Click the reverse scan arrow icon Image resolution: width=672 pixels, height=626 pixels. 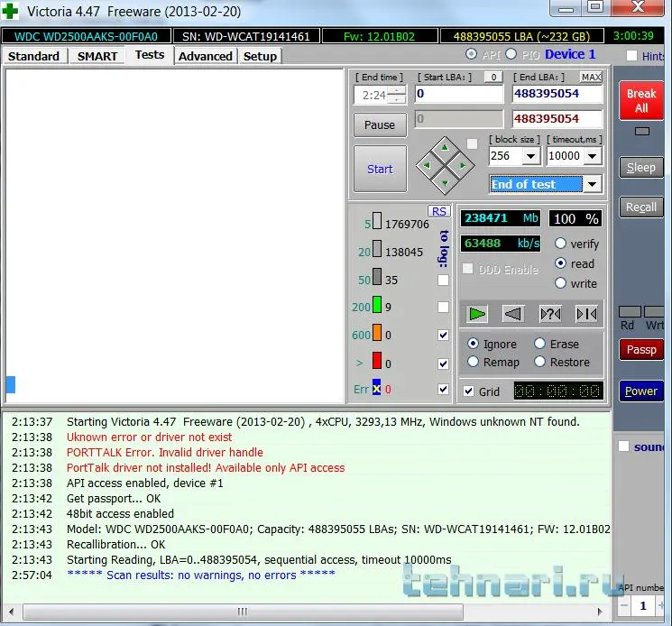[x=512, y=314]
